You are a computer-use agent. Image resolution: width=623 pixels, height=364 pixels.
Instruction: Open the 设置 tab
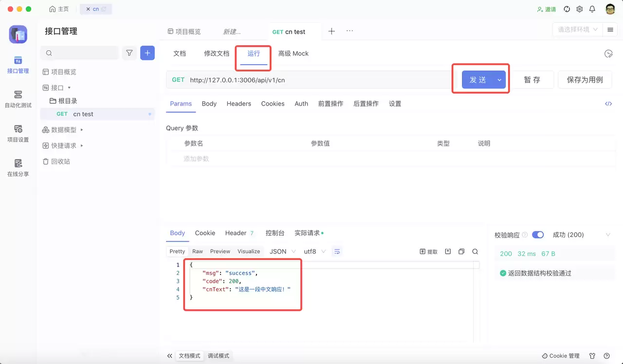[395, 104]
